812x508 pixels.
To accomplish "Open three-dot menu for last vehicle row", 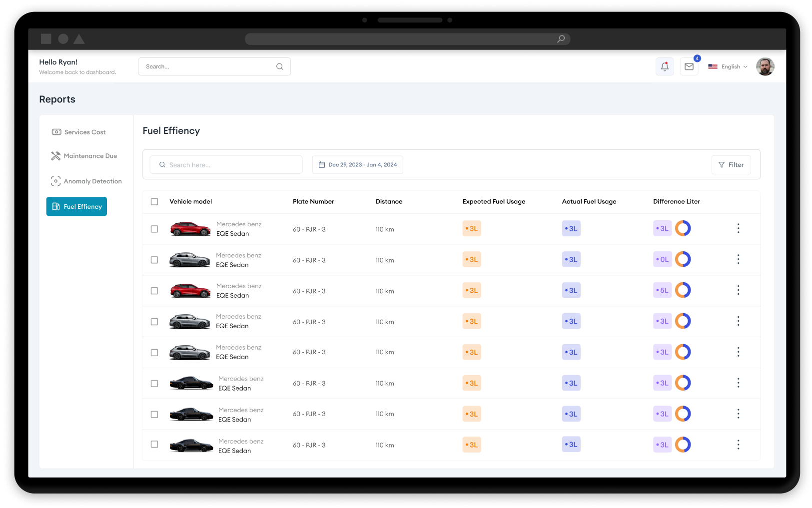I will 738,445.
